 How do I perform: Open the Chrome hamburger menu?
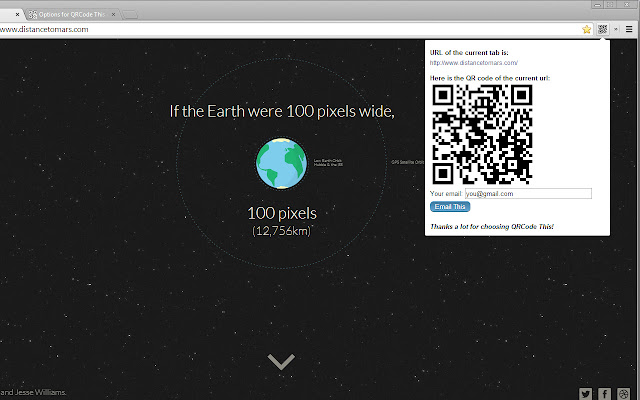[629, 29]
